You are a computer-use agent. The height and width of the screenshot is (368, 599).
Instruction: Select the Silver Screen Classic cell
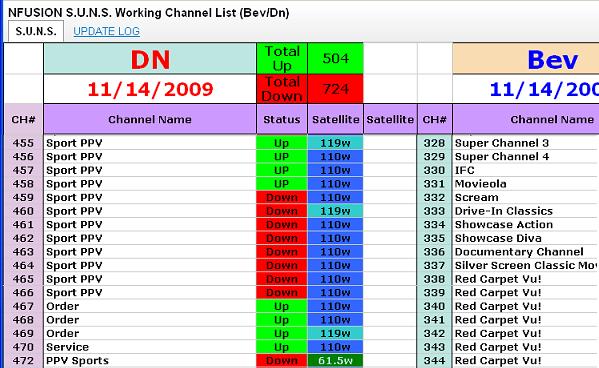pos(526,265)
